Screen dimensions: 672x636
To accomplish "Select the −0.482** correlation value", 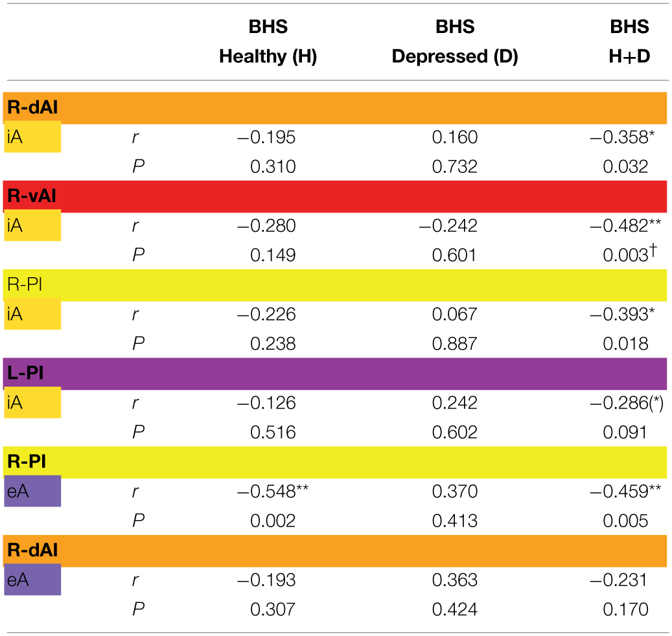I will pos(623,225).
